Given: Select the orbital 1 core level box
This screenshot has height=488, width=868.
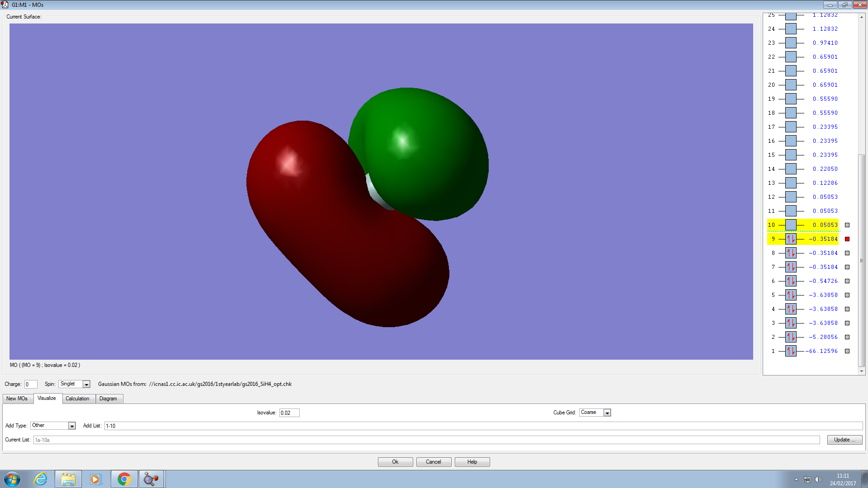Looking at the screenshot, I should [x=791, y=351].
